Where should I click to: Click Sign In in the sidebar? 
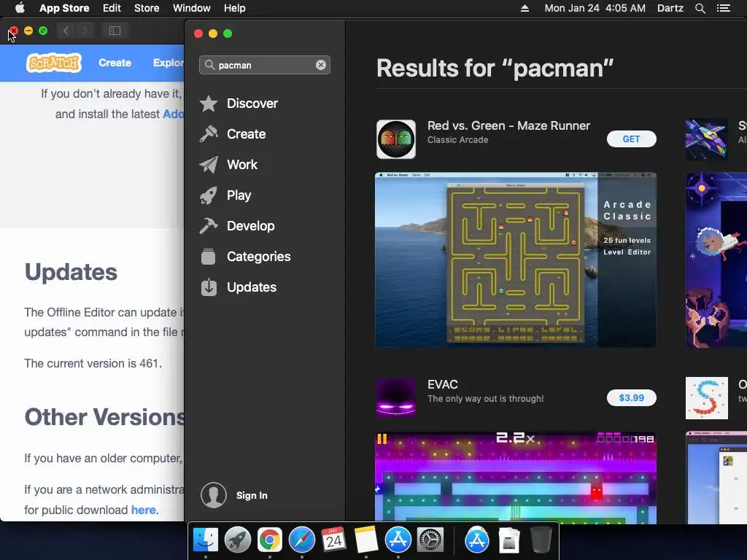click(x=252, y=496)
